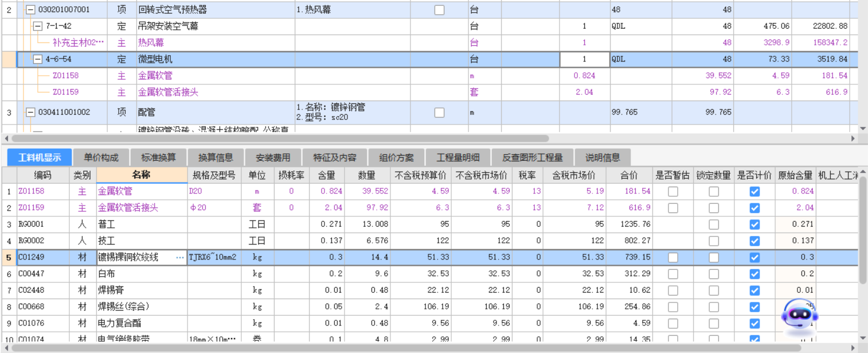Toggle 是否暂估 checkbox for Z01158 金属软管
The height and width of the screenshot is (353, 868).
pyautogui.click(x=673, y=192)
